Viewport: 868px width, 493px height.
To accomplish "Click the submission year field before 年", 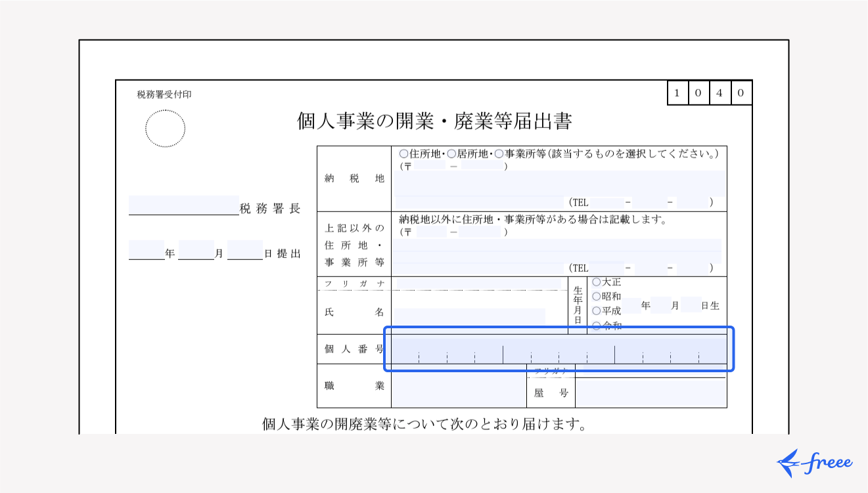I will [x=146, y=250].
